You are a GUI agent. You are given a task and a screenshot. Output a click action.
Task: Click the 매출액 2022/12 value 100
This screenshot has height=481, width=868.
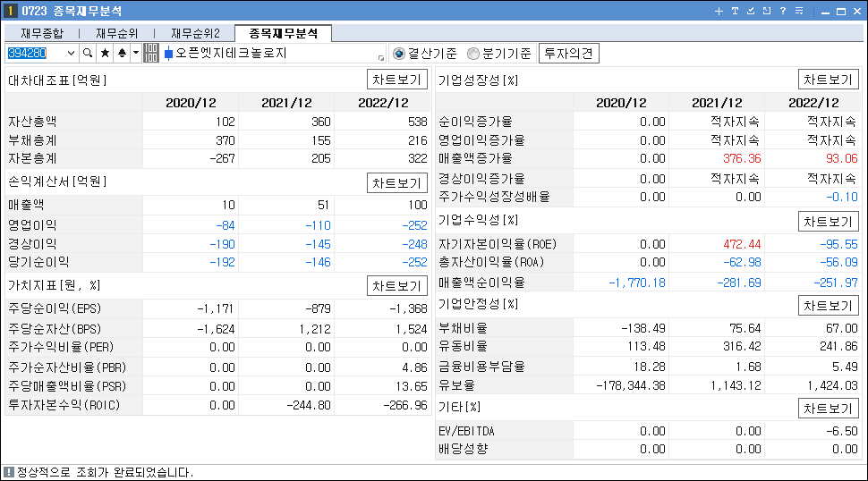point(417,205)
